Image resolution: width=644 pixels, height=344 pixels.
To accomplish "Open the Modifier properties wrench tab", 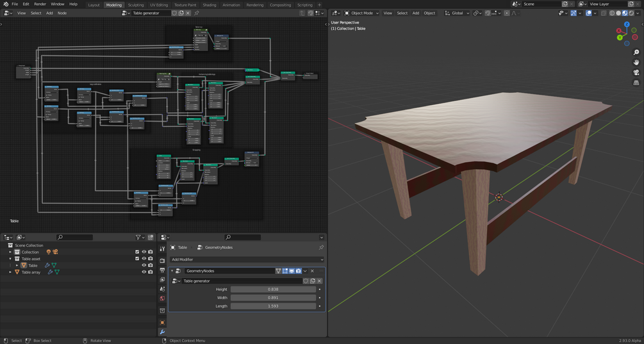I will (x=162, y=332).
